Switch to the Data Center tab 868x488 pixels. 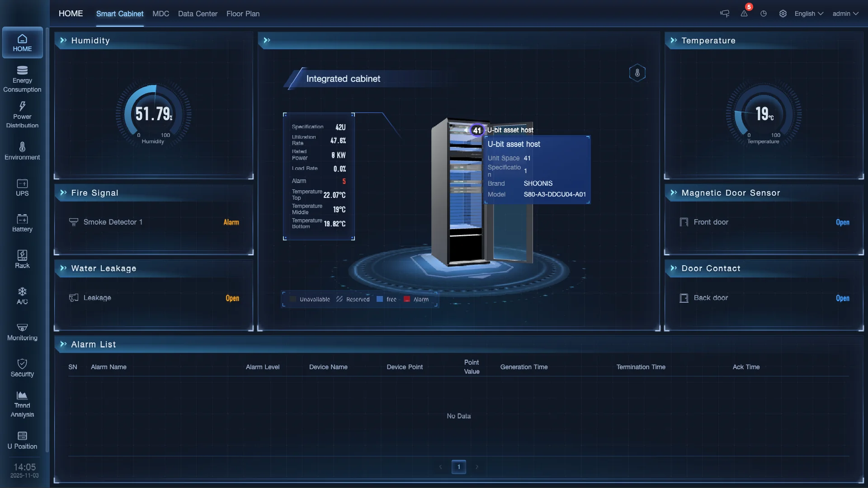(x=198, y=14)
